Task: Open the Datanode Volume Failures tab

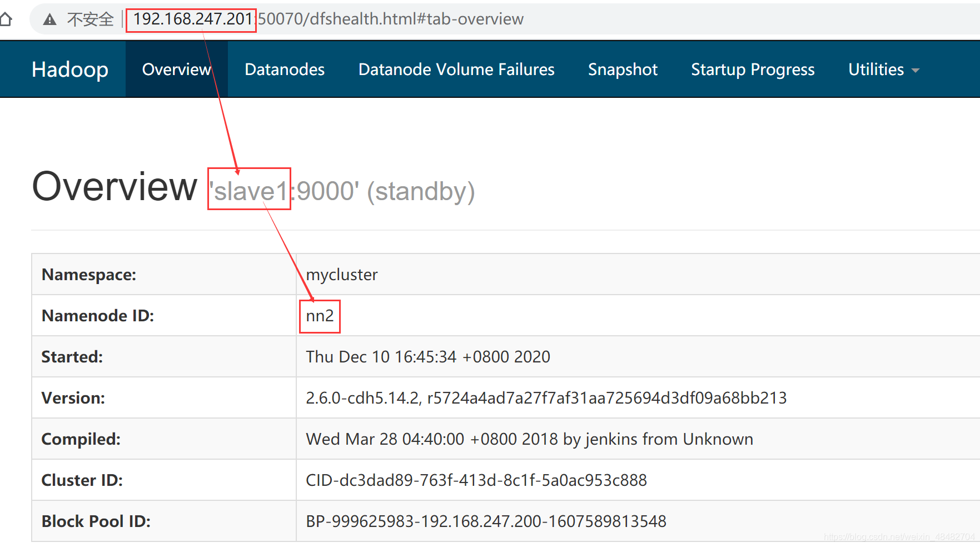Action: pyautogui.click(x=456, y=69)
